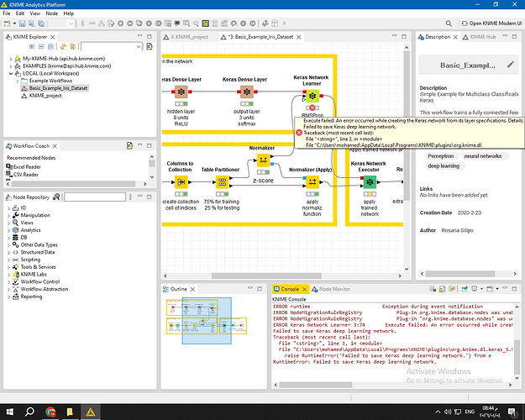This screenshot has height=420, width=525.
Task: Select Excel Reader in Workflow Coach
Action: [x=24, y=167]
